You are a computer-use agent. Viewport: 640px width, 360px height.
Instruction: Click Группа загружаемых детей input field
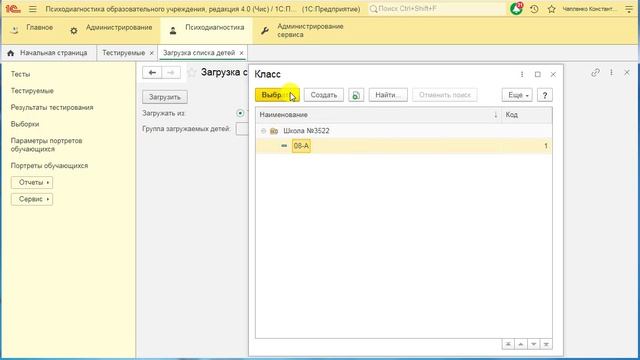tap(242, 129)
